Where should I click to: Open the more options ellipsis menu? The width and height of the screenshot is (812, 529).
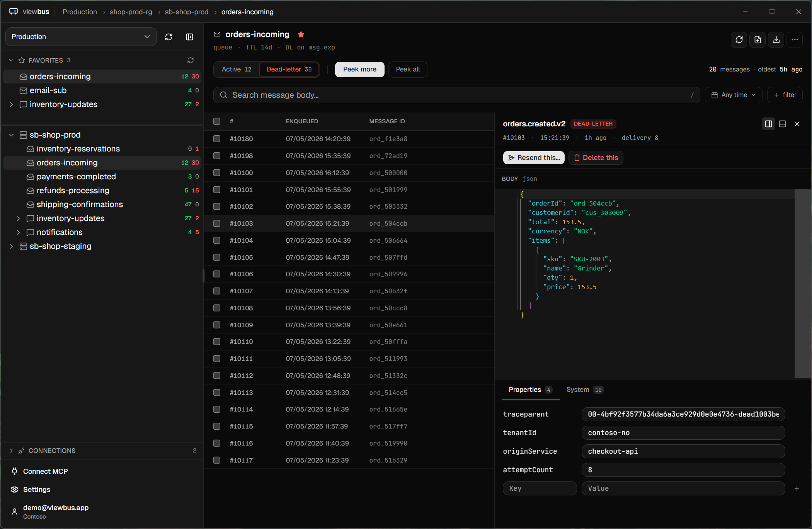click(795, 40)
